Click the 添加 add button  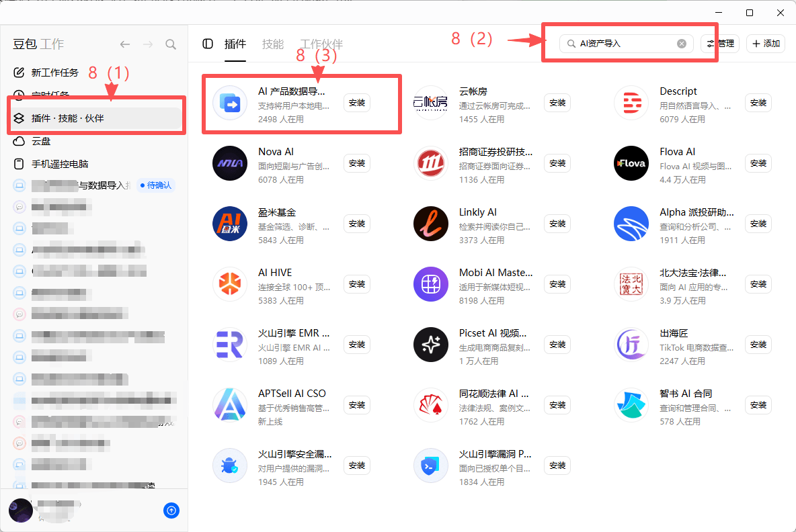coord(766,44)
